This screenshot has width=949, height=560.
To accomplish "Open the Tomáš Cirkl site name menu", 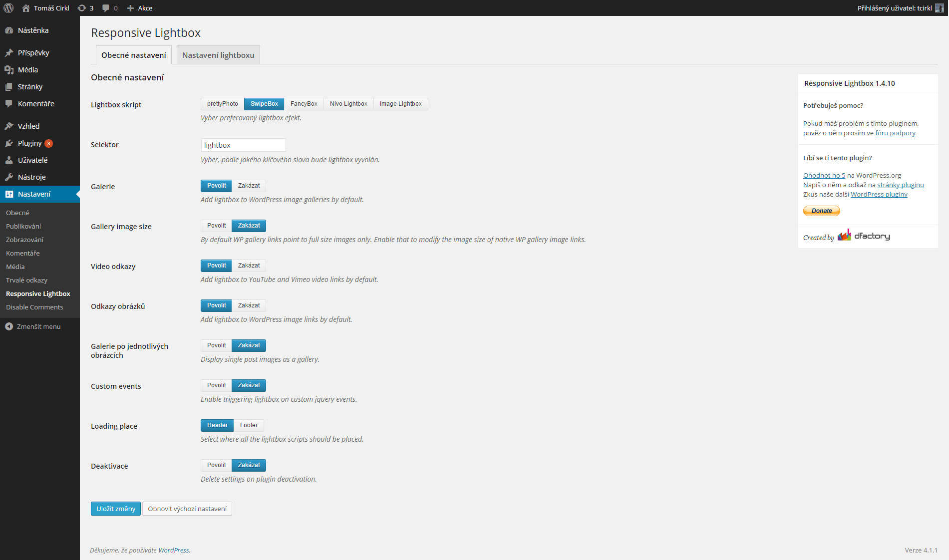I will coord(46,8).
